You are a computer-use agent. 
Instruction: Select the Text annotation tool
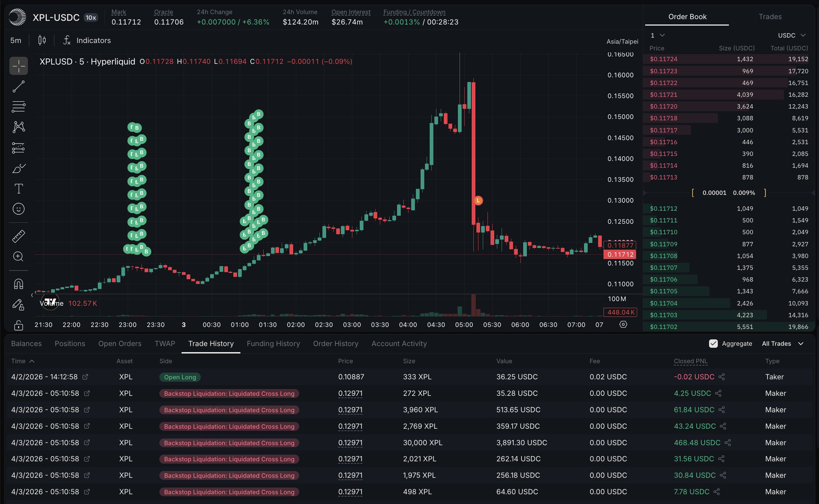click(18, 189)
